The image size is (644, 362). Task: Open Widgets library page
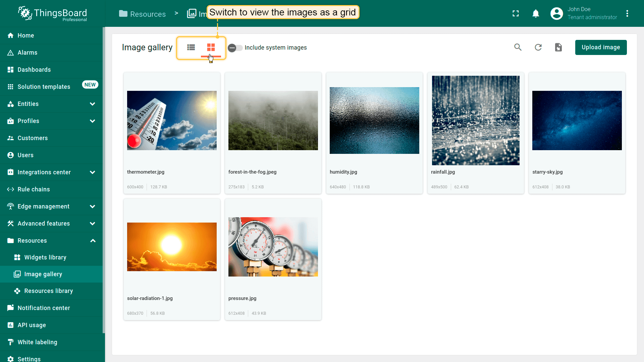tap(45, 257)
